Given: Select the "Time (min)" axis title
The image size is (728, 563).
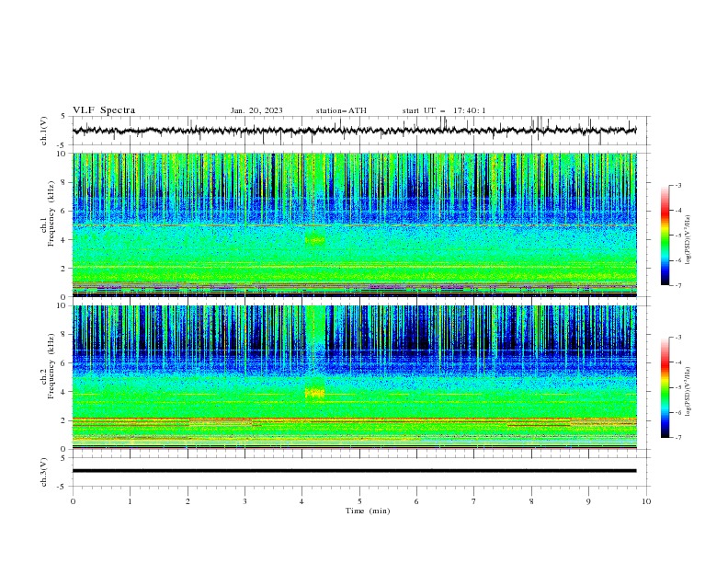Looking at the screenshot, I should click(x=368, y=511).
